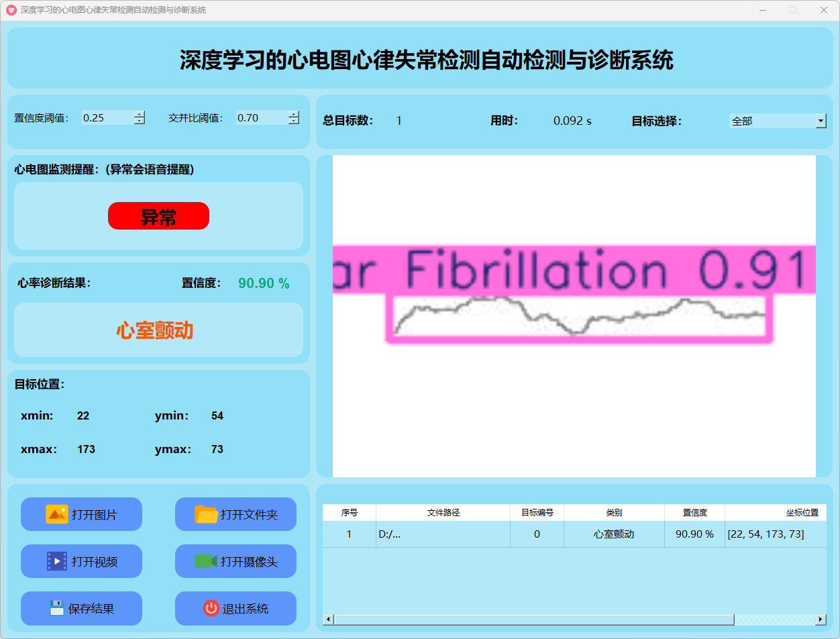Click the 置信度 column header in table

click(x=694, y=512)
